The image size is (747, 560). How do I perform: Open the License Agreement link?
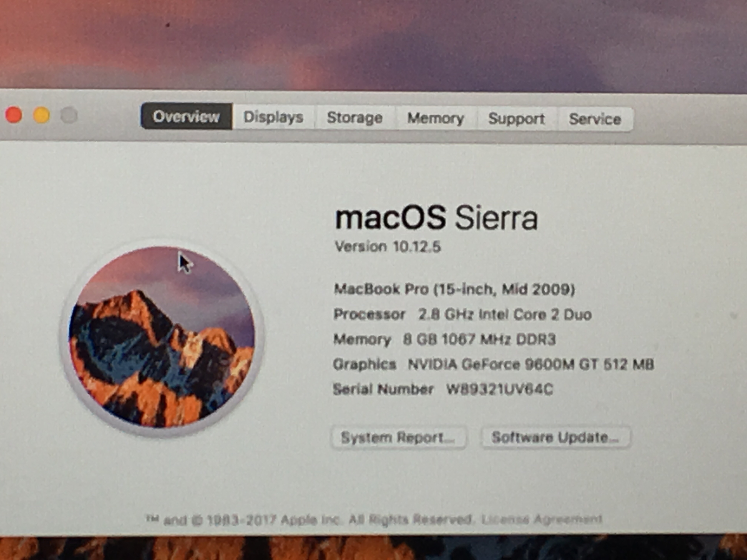pyautogui.click(x=542, y=519)
